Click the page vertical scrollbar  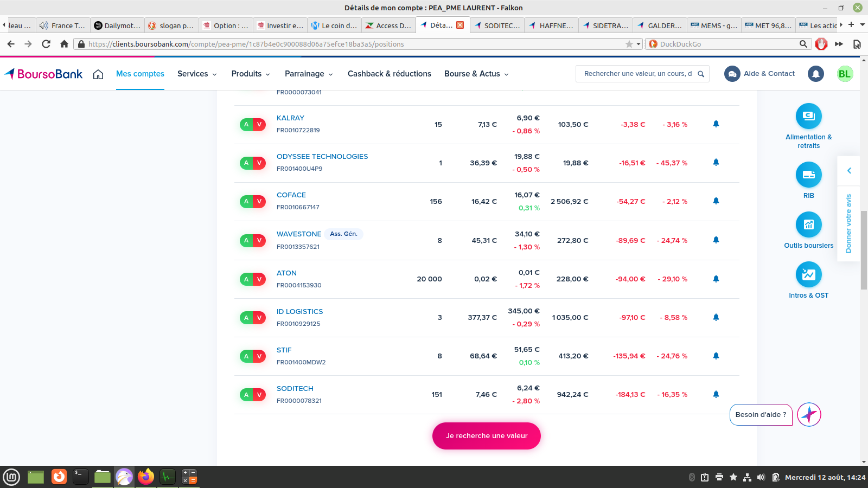point(864,250)
